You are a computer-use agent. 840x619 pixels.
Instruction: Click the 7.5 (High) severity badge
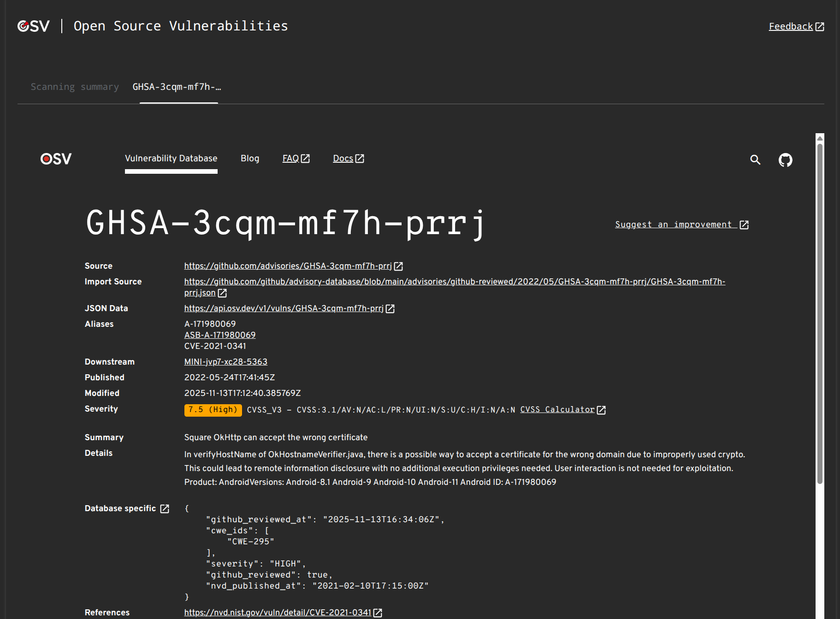pyautogui.click(x=213, y=410)
